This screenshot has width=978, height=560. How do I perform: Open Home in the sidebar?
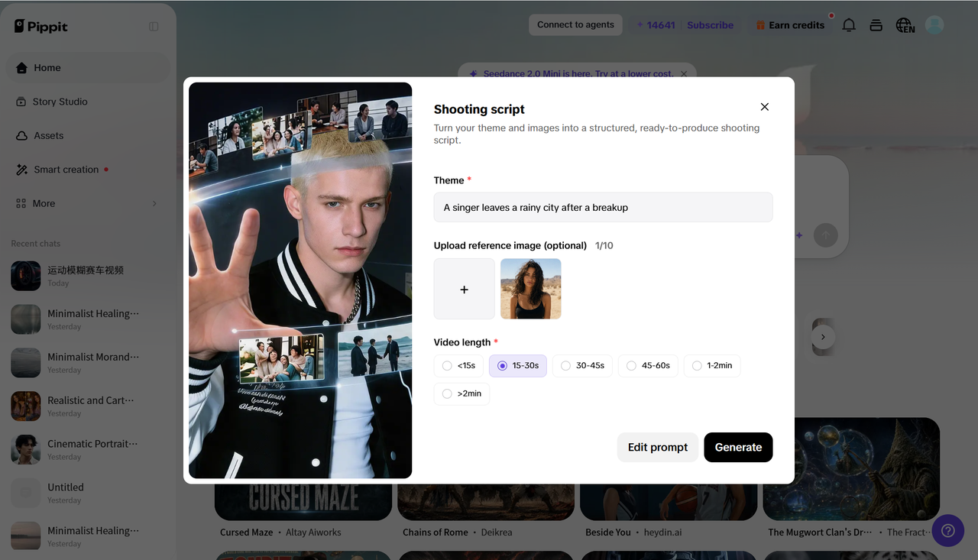click(88, 68)
